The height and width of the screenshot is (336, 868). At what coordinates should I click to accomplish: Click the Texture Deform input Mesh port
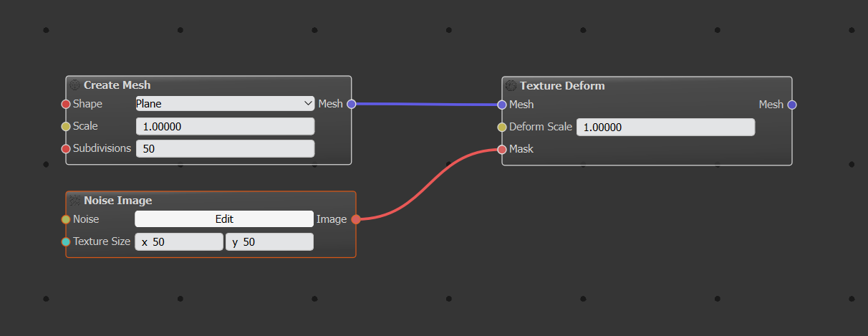[502, 105]
